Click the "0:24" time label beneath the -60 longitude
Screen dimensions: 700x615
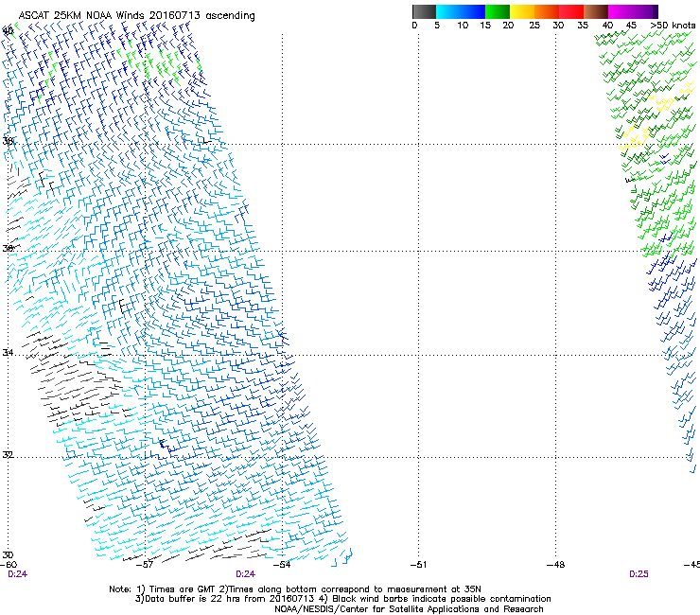tap(17, 574)
